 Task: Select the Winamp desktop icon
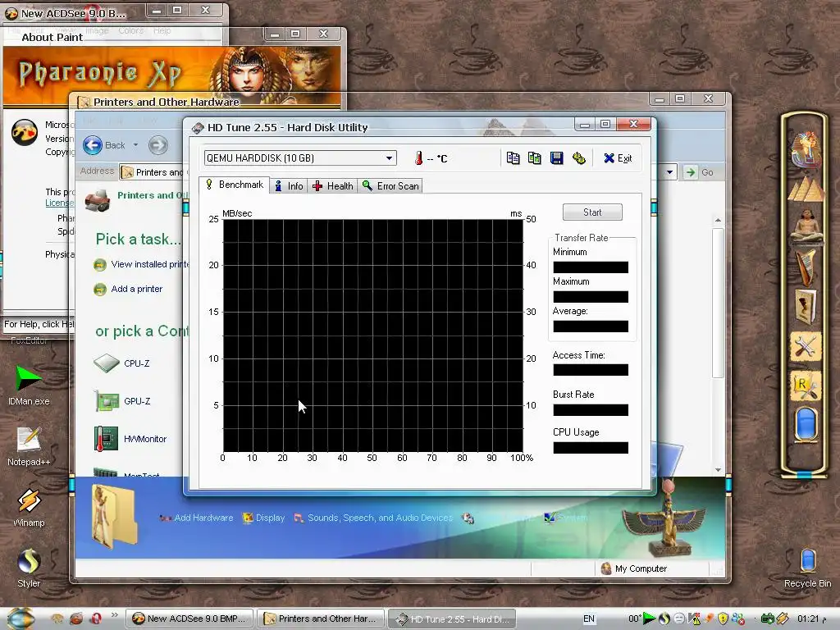coord(29,508)
